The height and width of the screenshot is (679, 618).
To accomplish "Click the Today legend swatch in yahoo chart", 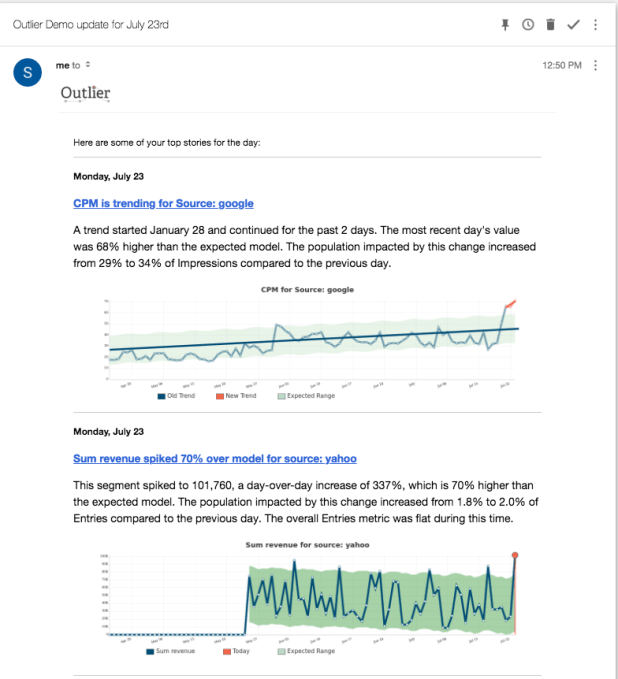I will (226, 651).
